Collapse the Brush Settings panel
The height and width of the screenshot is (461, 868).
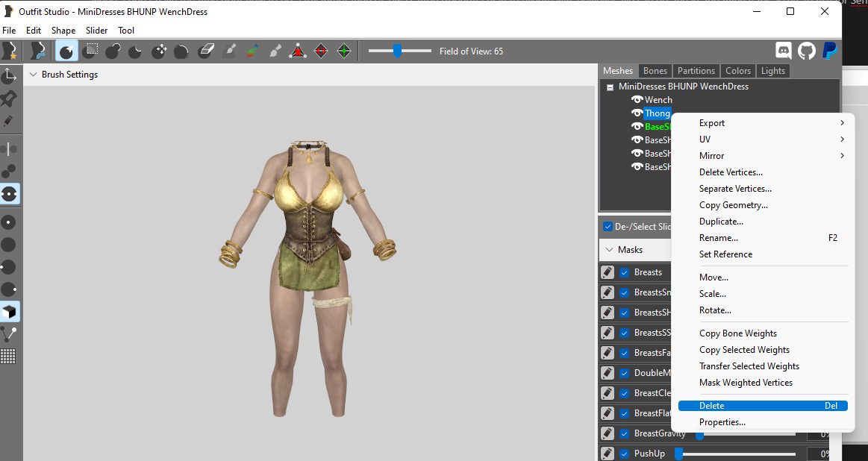point(34,74)
